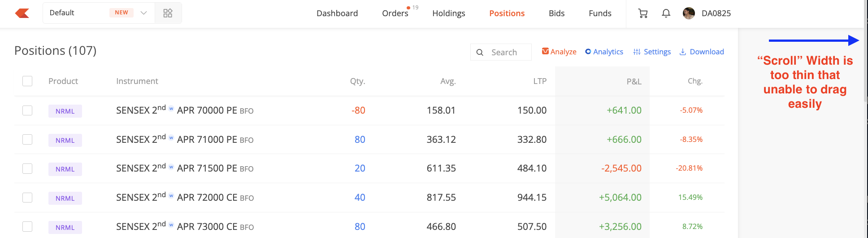Open the shopping cart basket icon
This screenshot has width=868, height=238.
point(642,13)
